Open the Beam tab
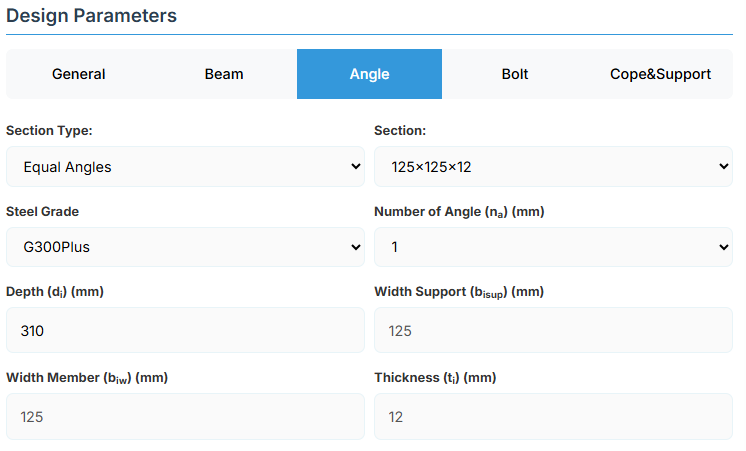Image resolution: width=746 pixels, height=451 pixels. [224, 74]
